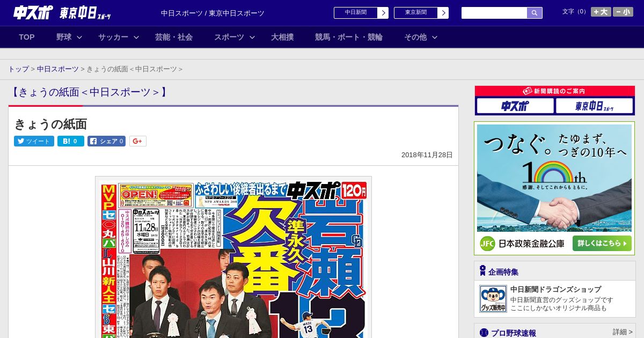Click the date 2018年11月28日

[427, 155]
